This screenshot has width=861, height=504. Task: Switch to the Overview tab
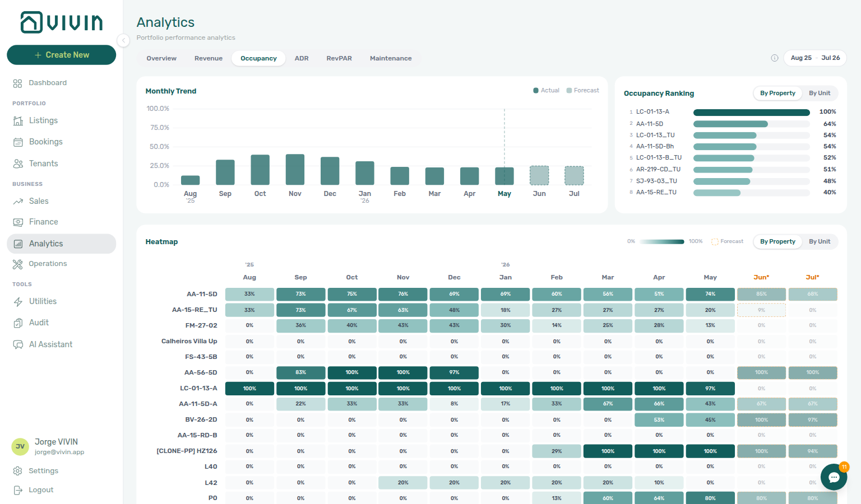pos(161,58)
